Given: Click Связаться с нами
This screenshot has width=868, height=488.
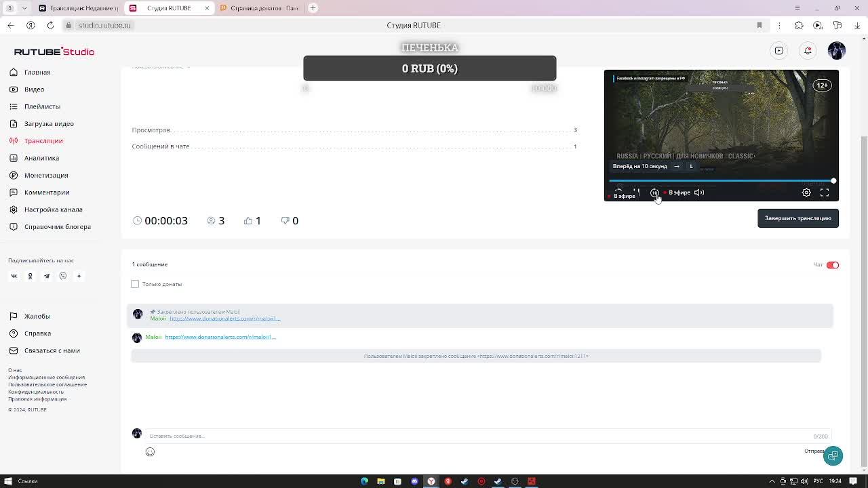Looking at the screenshot, I should 44,350.
